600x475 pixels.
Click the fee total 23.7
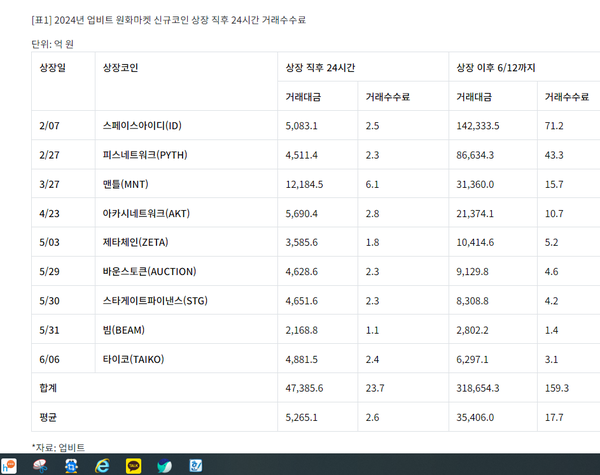(x=375, y=388)
